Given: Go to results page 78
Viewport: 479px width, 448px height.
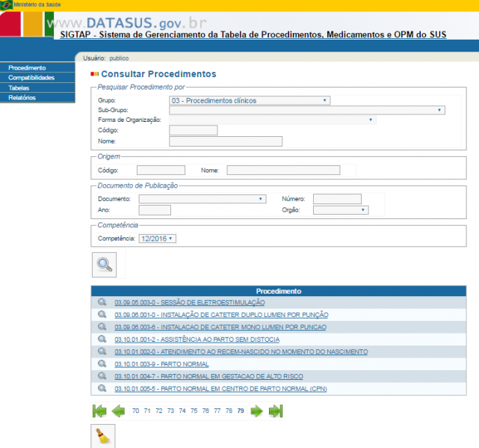Looking at the screenshot, I should pyautogui.click(x=229, y=411).
